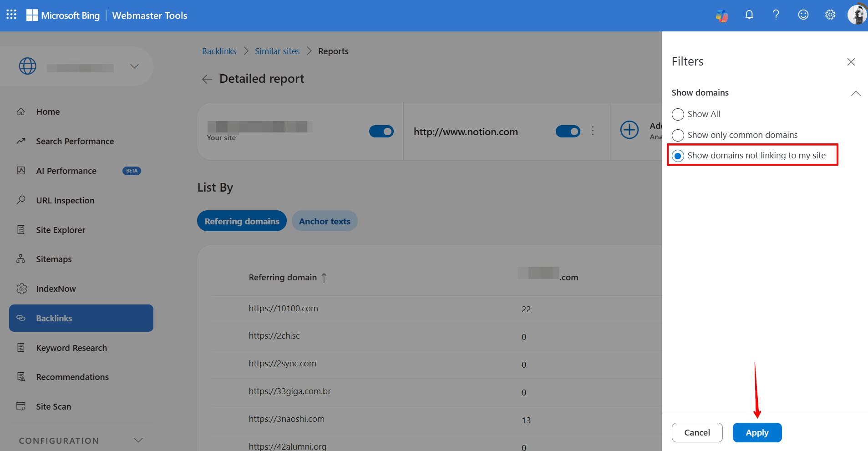
Task: Expand the Configuration section
Action: pyautogui.click(x=138, y=440)
